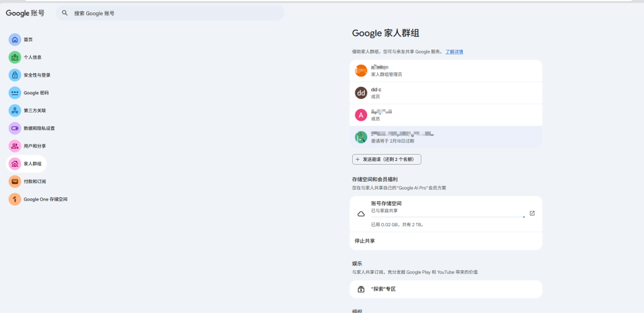Click the Google 密码 icon
This screenshot has height=313, width=644.
pos(15,93)
